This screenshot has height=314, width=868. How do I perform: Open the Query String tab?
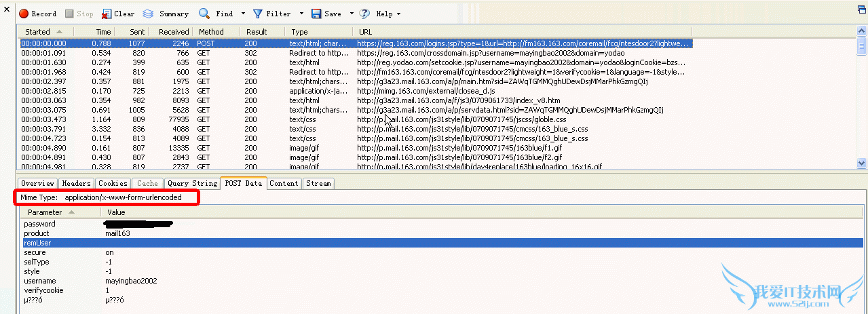click(x=192, y=183)
